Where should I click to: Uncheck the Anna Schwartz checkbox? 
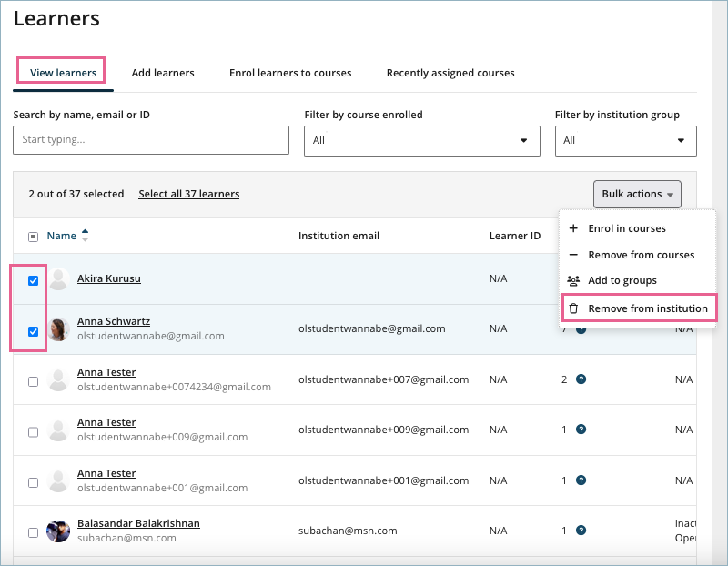pos(34,331)
